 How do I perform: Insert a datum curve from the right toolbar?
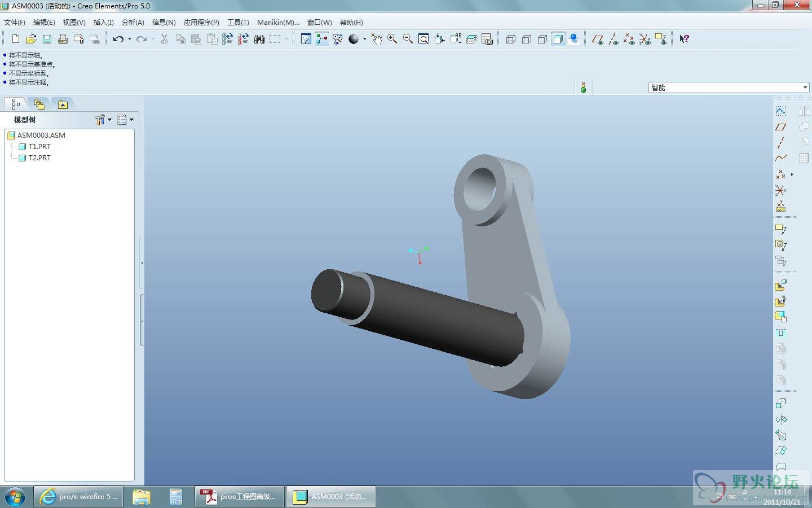[x=780, y=159]
